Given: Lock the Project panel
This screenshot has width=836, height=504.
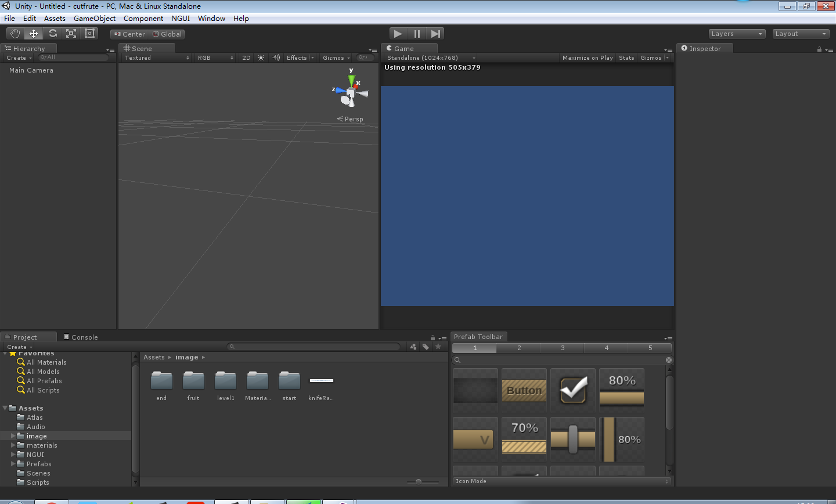Looking at the screenshot, I should [x=433, y=338].
